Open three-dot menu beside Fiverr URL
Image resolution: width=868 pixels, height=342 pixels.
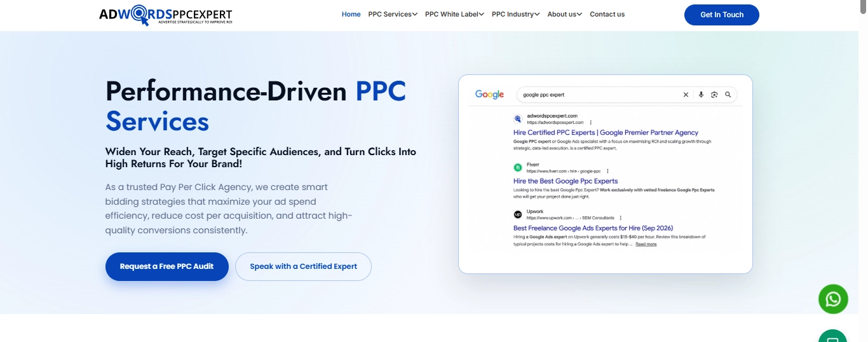coord(607,171)
